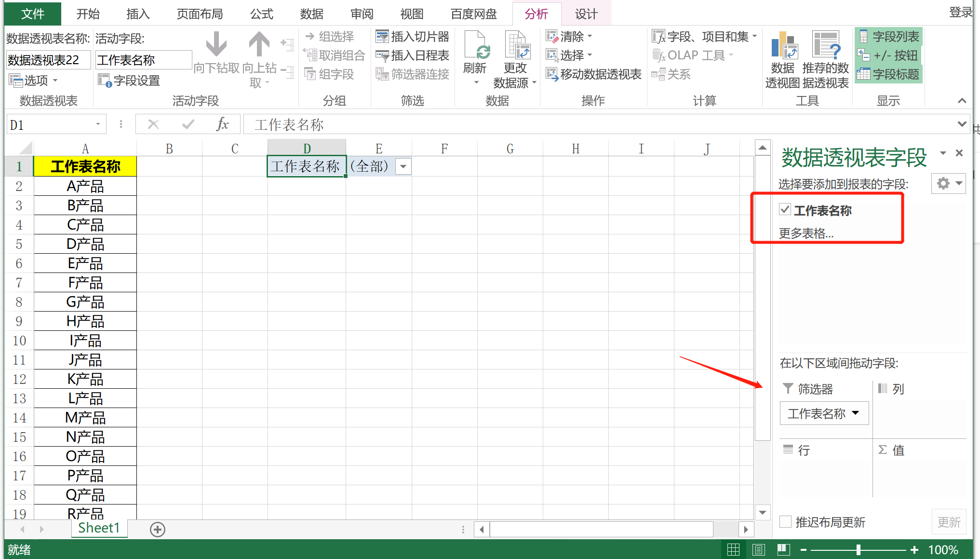Viewport: 980px width, 559px height.
Task: Click the 更多表格... link
Action: [806, 233]
